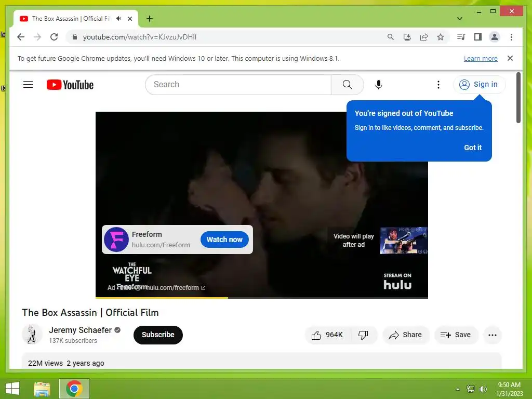Open Chrome's three-dot menu
The height and width of the screenshot is (399, 532).
click(511, 37)
